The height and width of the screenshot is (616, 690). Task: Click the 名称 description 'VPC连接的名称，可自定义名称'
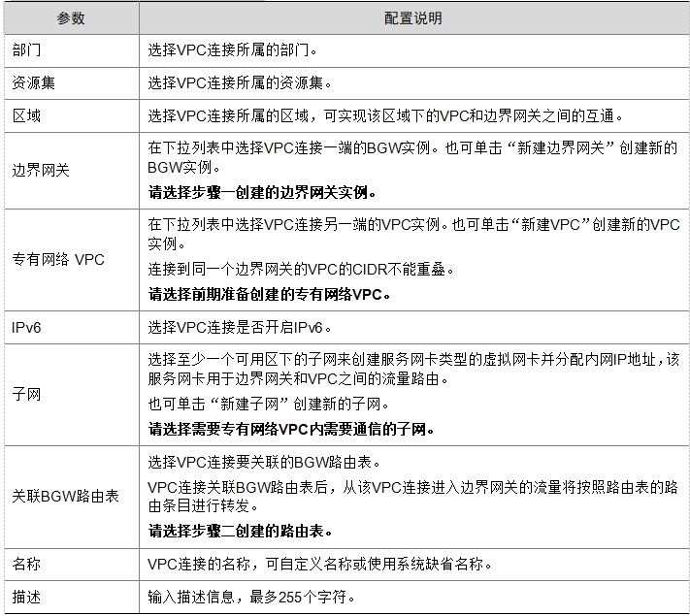pos(319,564)
